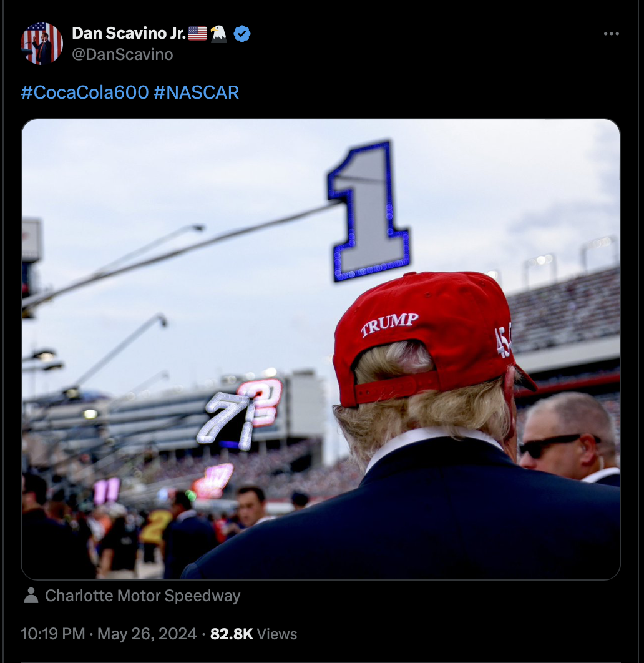The image size is (644, 663).
Task: Click the eagle emoji beside the name
Action: [219, 34]
